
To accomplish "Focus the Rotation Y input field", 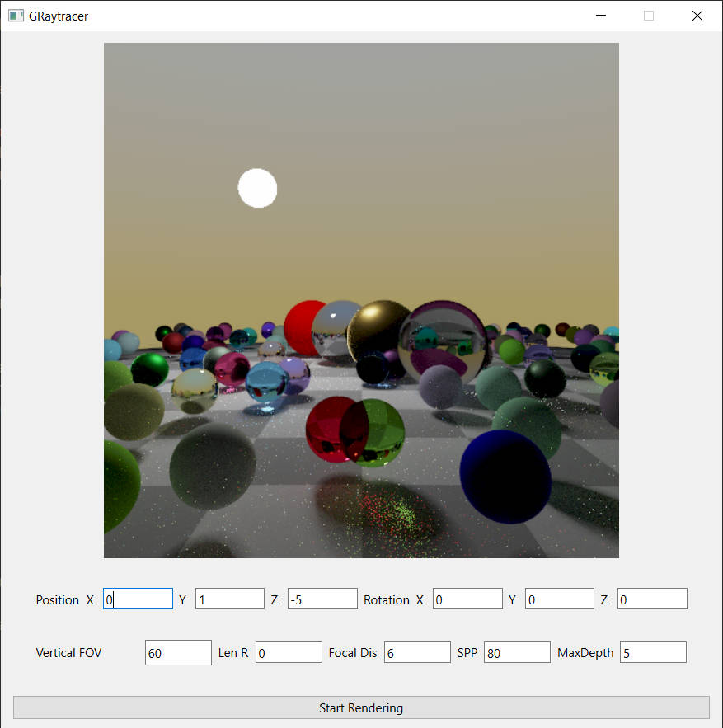I will 559,599.
